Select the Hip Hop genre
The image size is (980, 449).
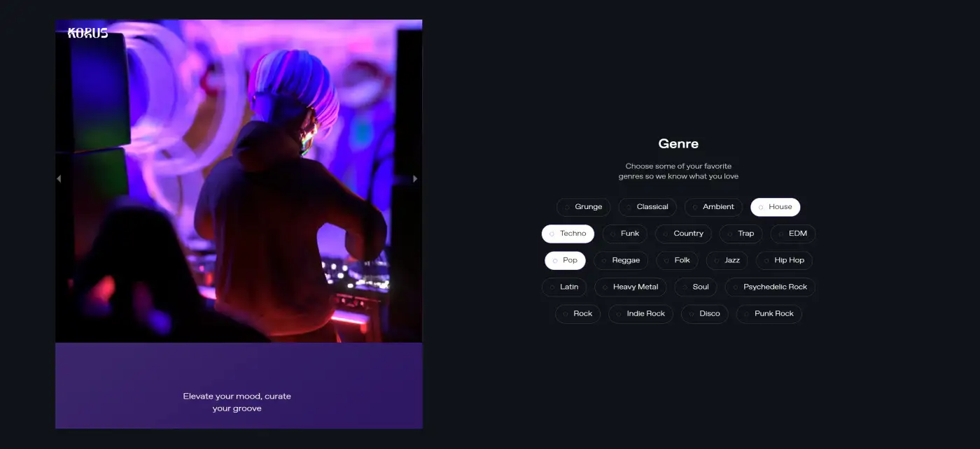pos(784,260)
